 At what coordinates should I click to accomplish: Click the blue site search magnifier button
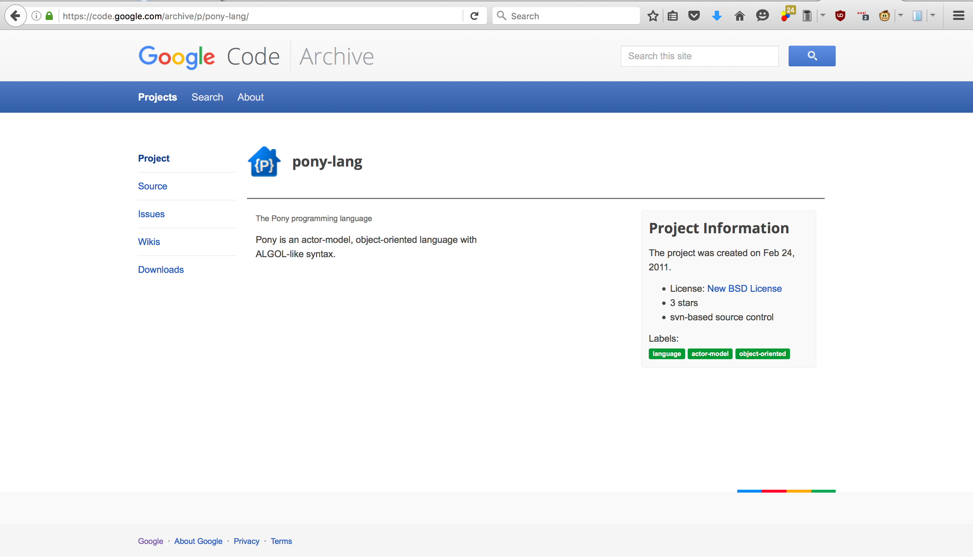coord(811,56)
